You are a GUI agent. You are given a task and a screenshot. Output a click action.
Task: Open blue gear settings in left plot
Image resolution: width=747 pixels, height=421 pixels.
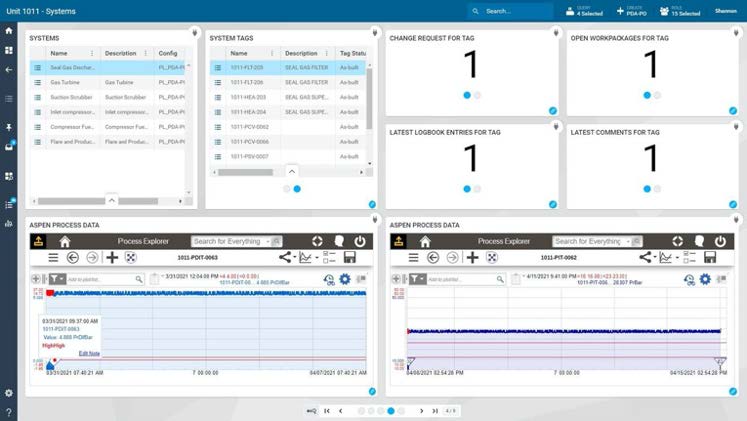coord(345,279)
